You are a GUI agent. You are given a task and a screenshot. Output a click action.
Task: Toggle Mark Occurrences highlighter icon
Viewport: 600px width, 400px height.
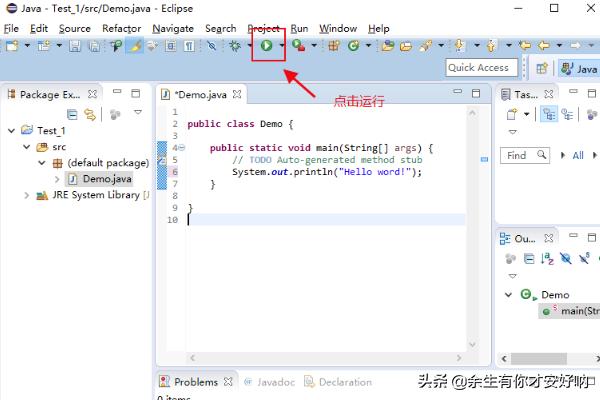(x=134, y=46)
